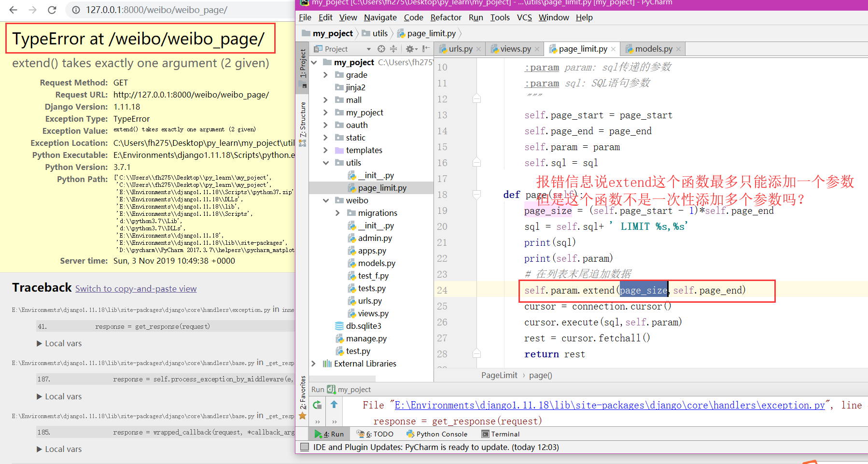Image resolution: width=868 pixels, height=464 pixels.
Task: Click the scroll-from-source target icon
Action: (x=381, y=49)
